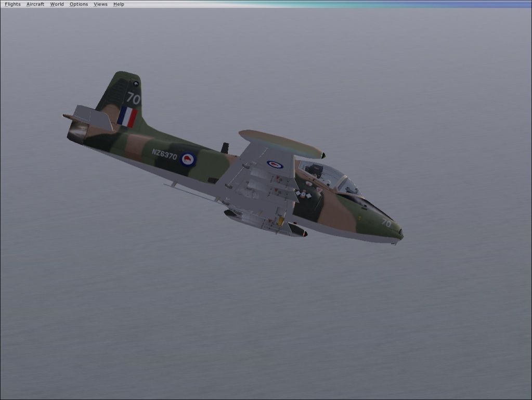The height and width of the screenshot is (400, 532).
Task: Click the dark intake behind the wing root
Action: 225,148
